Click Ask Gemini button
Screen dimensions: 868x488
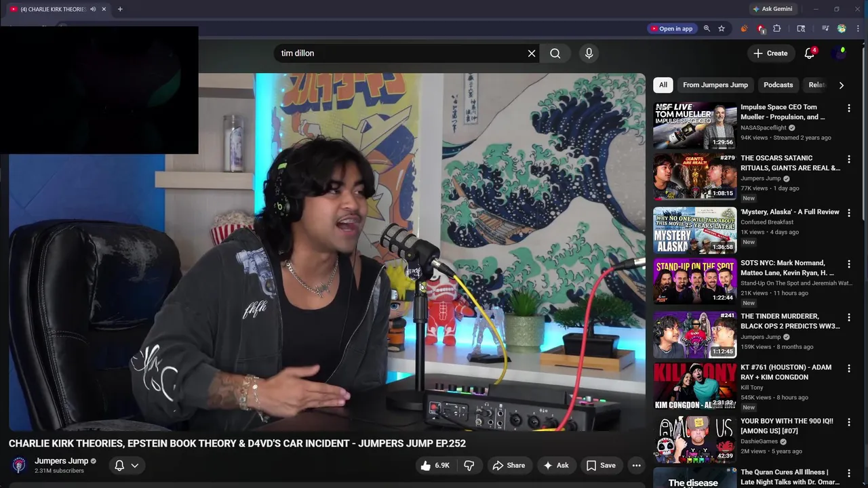[x=772, y=9]
